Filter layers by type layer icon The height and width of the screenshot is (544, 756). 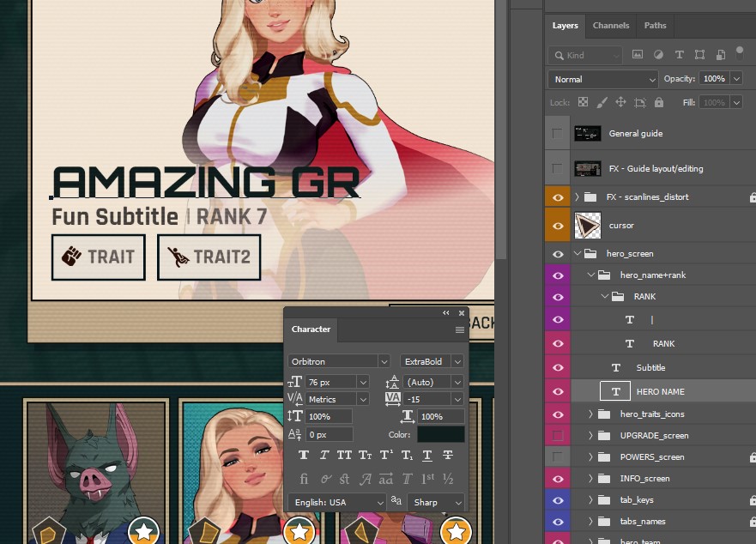679,55
